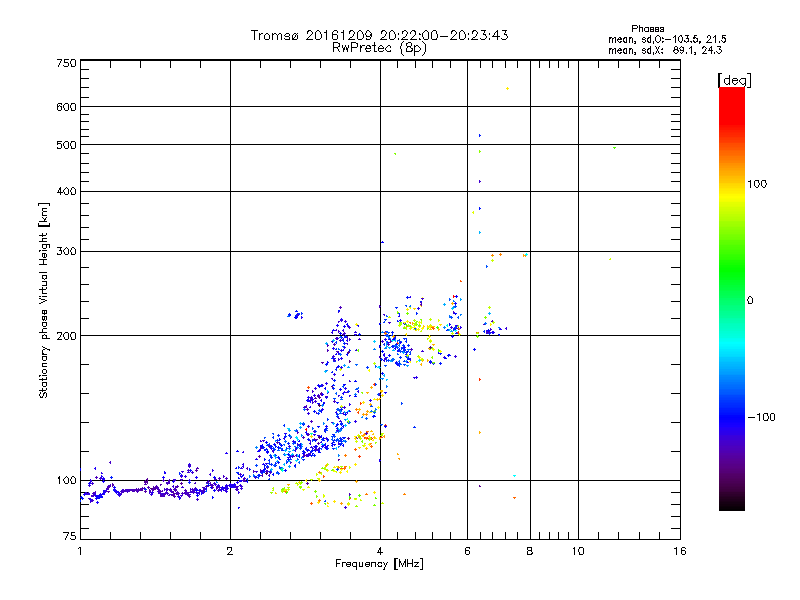This screenshot has width=800, height=600.
Task: Click the '4' x-axis tick label
Action: (380, 551)
